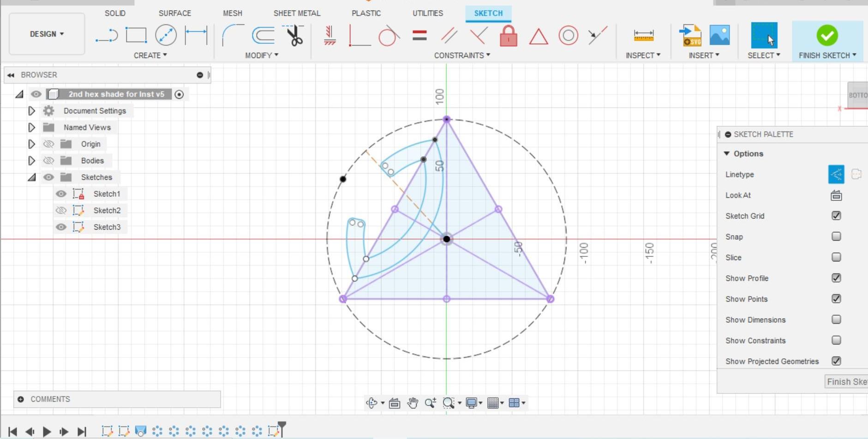Expand the COMMENTS panel

[21, 399]
